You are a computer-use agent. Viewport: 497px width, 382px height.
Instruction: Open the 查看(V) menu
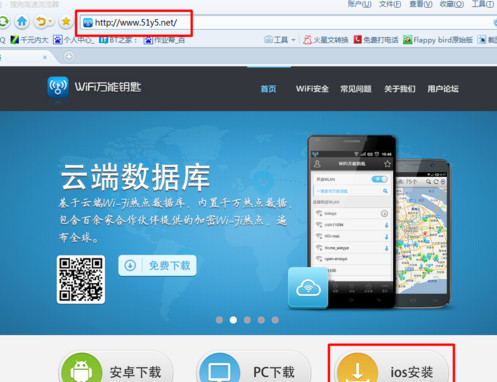[421, 4]
